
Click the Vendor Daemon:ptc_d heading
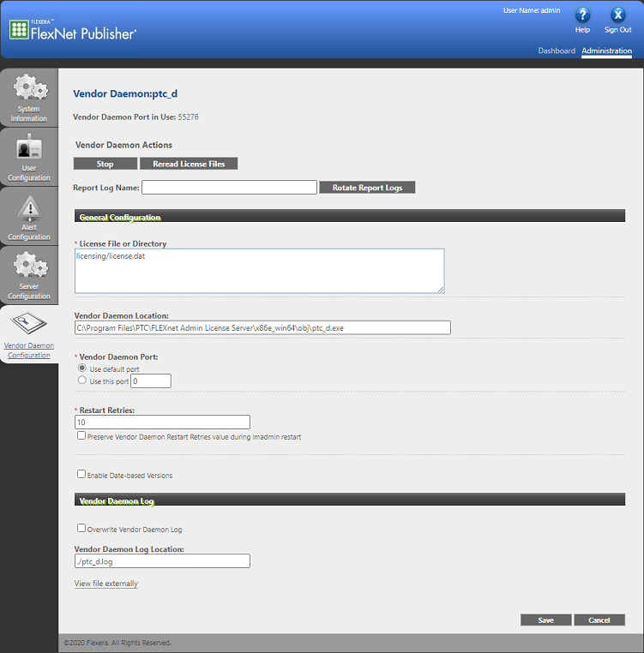(x=125, y=93)
